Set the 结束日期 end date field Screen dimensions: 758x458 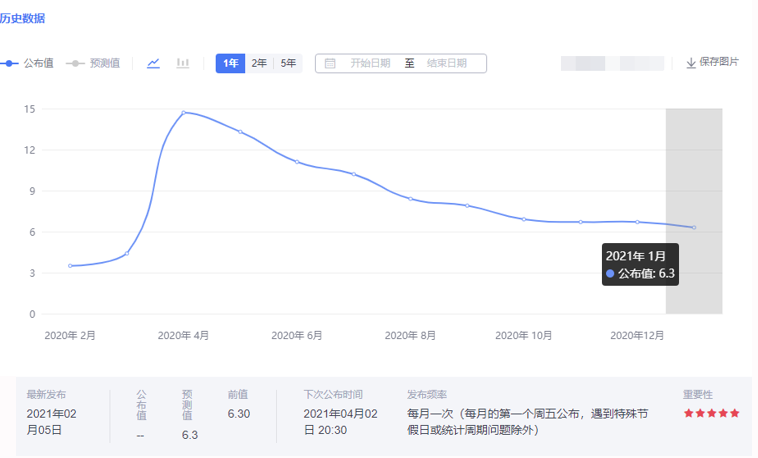(447, 63)
